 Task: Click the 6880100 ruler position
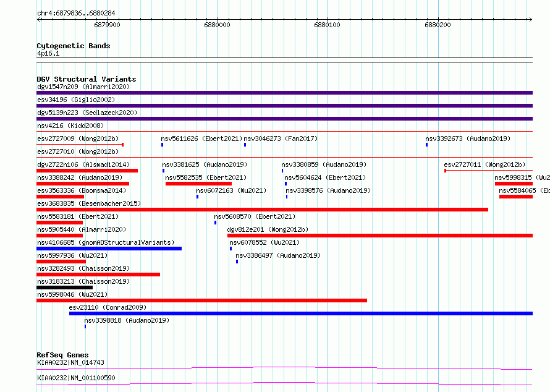(328, 25)
